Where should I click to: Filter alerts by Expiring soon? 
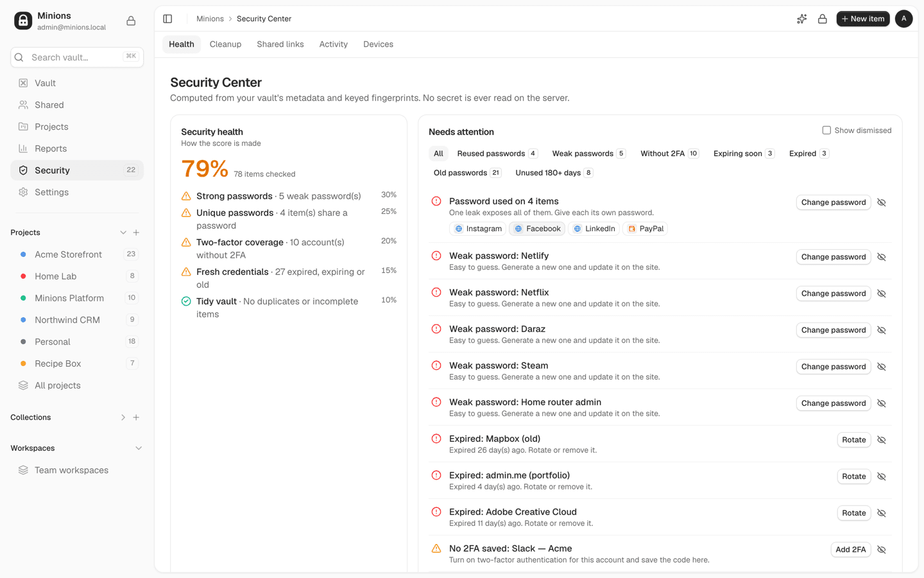pos(744,153)
